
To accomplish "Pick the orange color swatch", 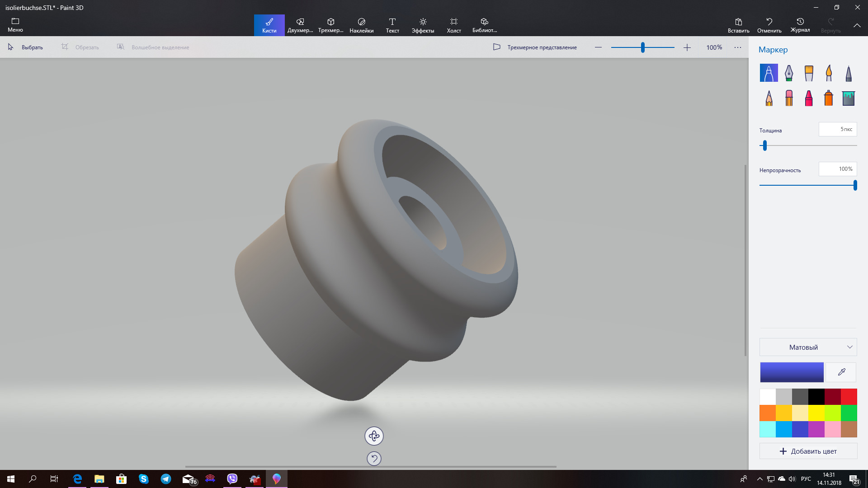I will tap(768, 413).
